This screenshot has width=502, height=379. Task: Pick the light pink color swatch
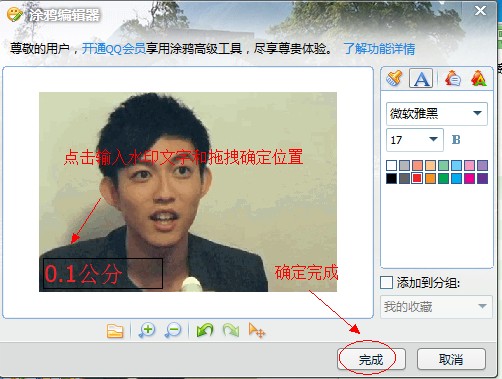469,165
